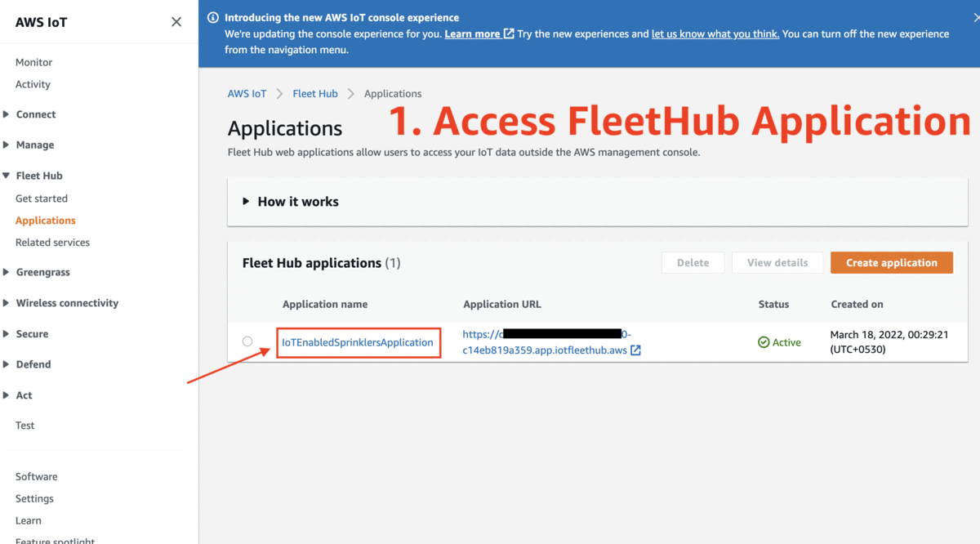Click the Fleet Hub applications (1) heading
The image size is (980, 544).
[x=322, y=263]
